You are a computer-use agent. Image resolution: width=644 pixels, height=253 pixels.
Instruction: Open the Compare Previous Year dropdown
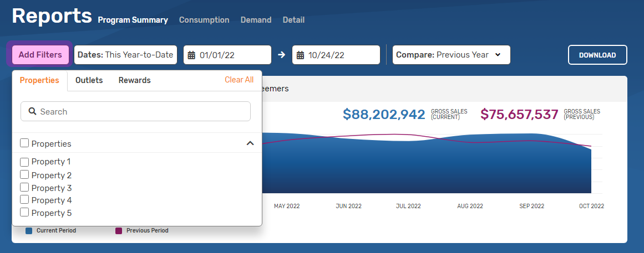(x=452, y=55)
